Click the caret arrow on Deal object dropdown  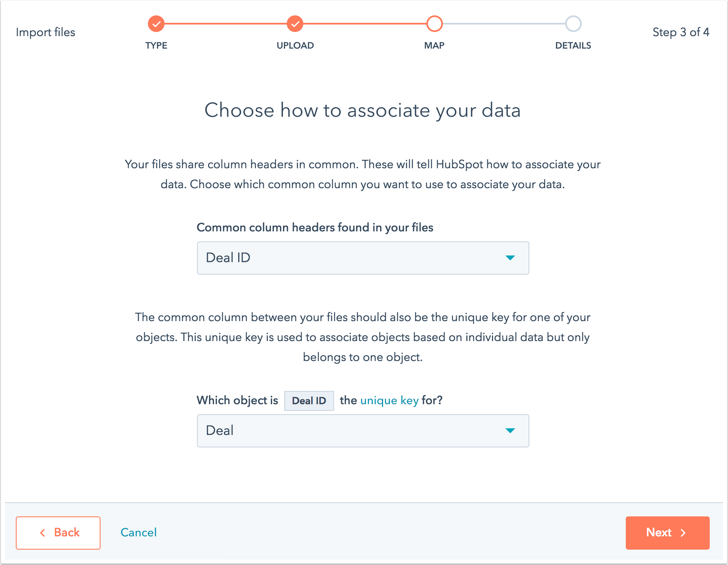point(510,431)
